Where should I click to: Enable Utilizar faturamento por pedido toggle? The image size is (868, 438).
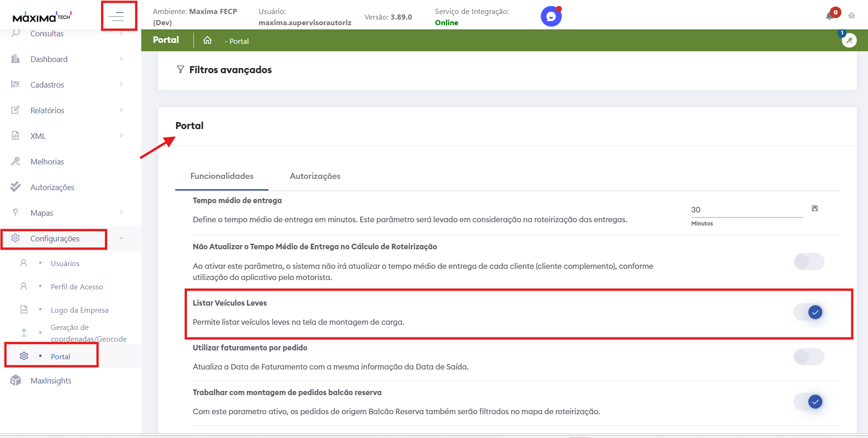tap(809, 357)
